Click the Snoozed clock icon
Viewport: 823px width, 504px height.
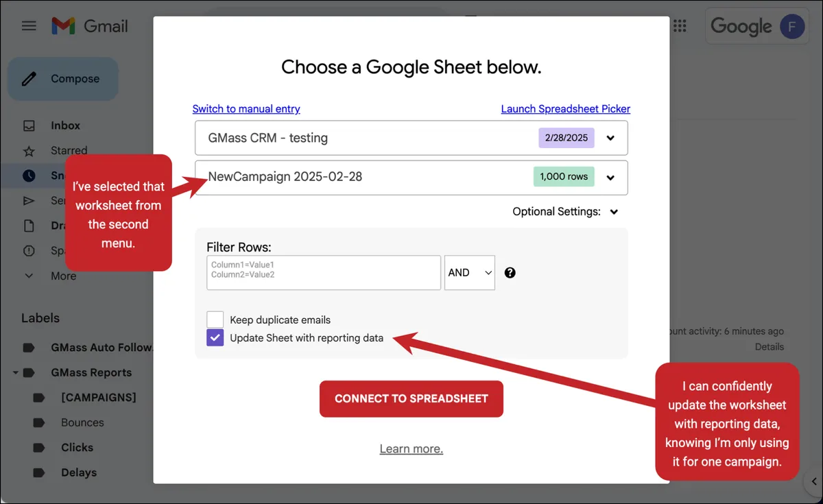(x=29, y=176)
